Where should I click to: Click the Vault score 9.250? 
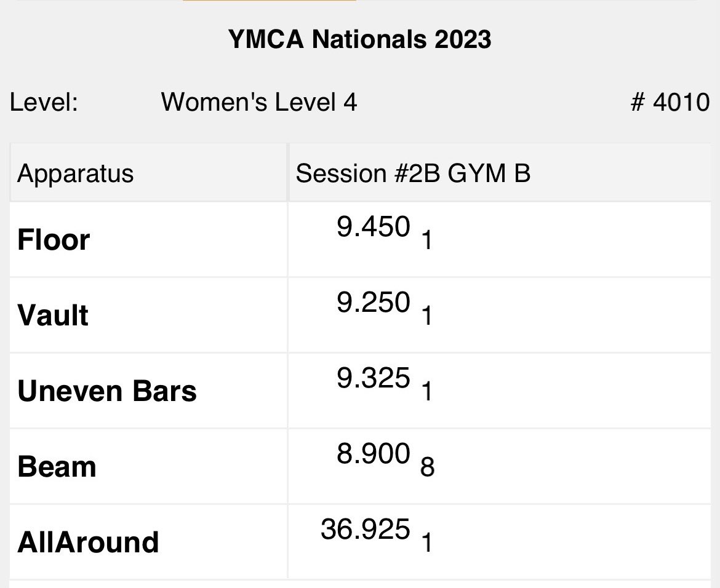[x=374, y=303]
